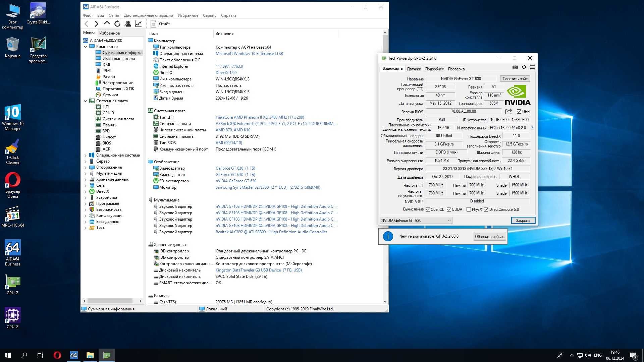Open Opera browser desktop icon

pyautogui.click(x=13, y=185)
